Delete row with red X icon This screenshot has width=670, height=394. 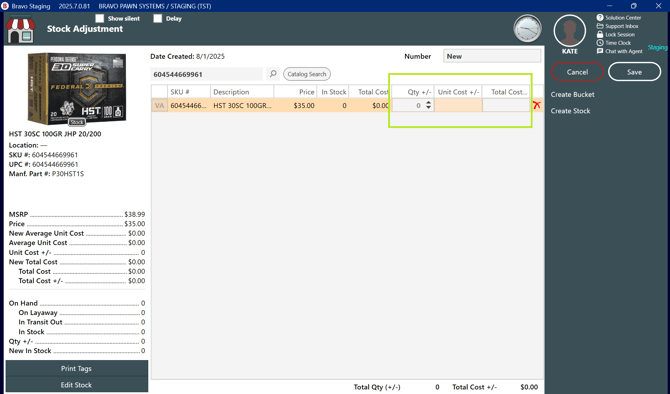pos(537,105)
